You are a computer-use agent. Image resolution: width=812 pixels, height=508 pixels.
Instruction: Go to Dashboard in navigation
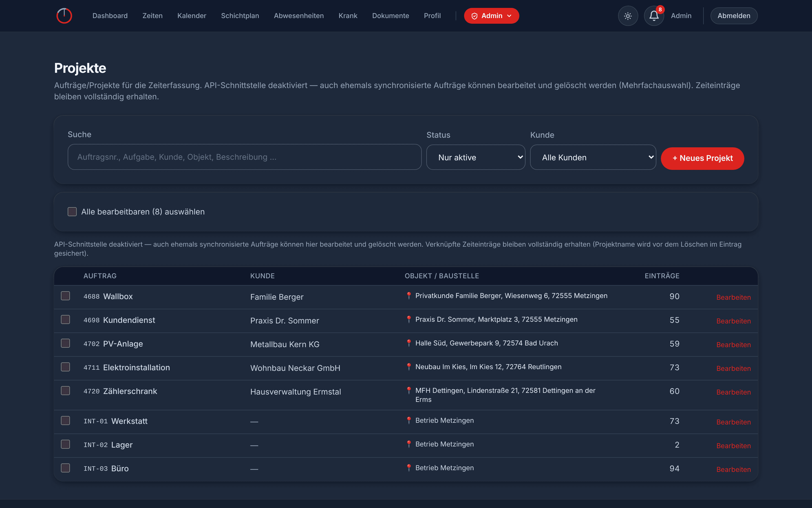click(110, 16)
